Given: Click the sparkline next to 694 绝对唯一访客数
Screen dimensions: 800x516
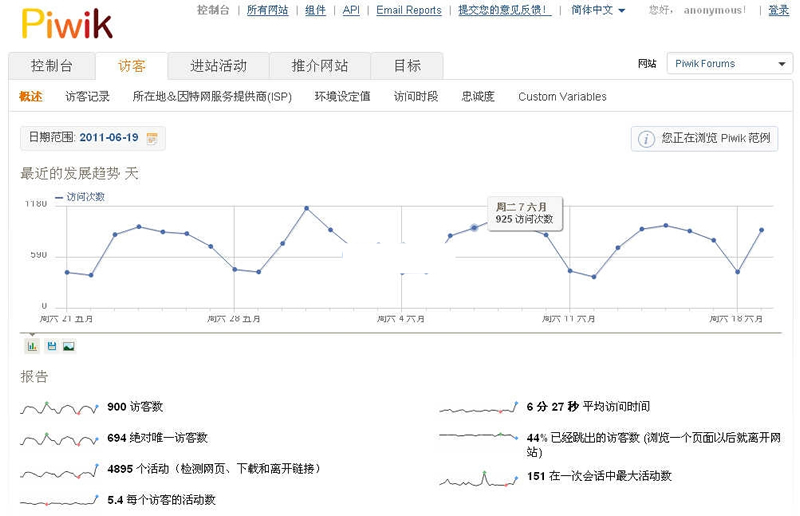Looking at the screenshot, I should (60, 439).
